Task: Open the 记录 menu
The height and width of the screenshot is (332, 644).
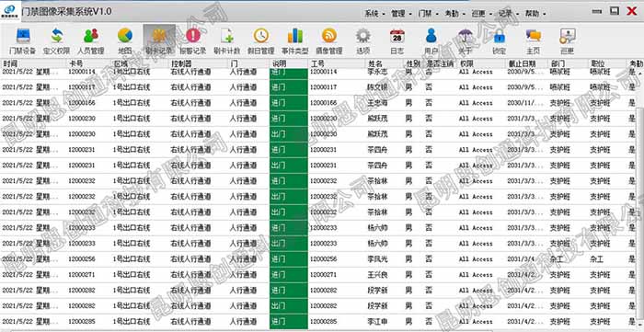Action: [x=509, y=14]
